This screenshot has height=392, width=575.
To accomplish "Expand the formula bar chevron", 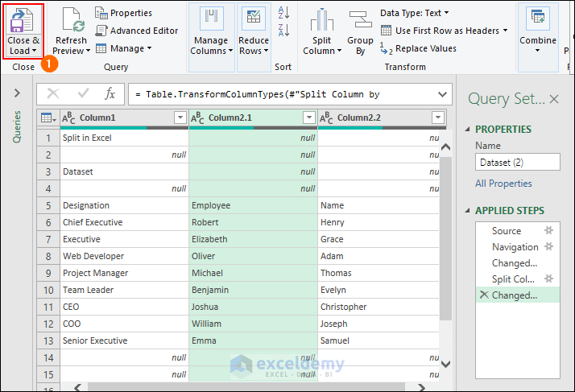I will point(442,94).
